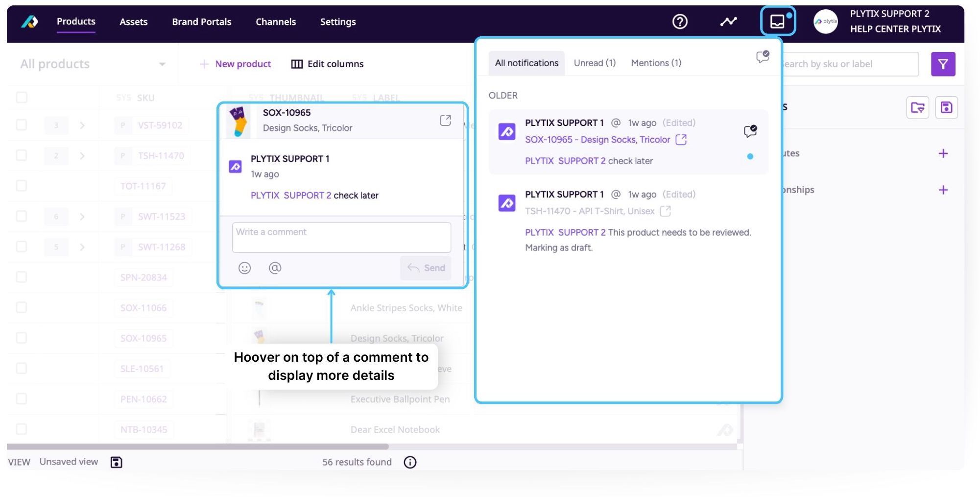Expand variants of TSH-11470 row
Image resolution: width=980 pixels, height=497 pixels.
pyautogui.click(x=82, y=156)
